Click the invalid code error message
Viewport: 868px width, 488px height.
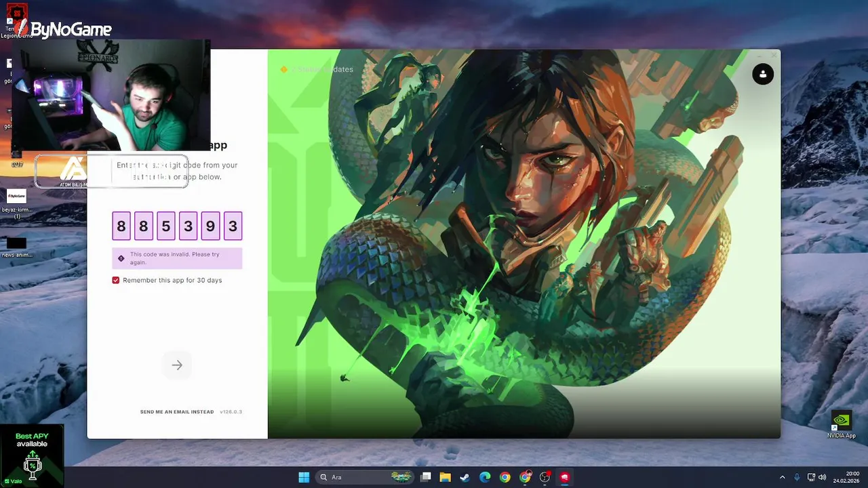coord(177,258)
